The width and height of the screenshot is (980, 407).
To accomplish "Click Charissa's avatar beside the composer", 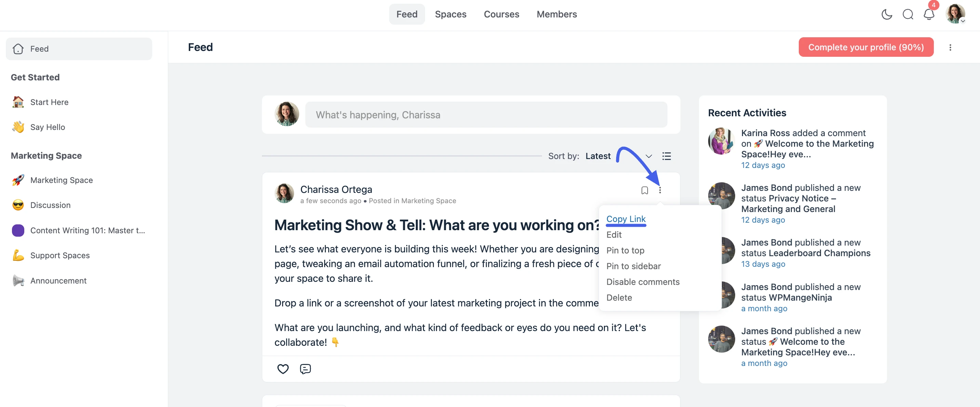I will coord(287,114).
